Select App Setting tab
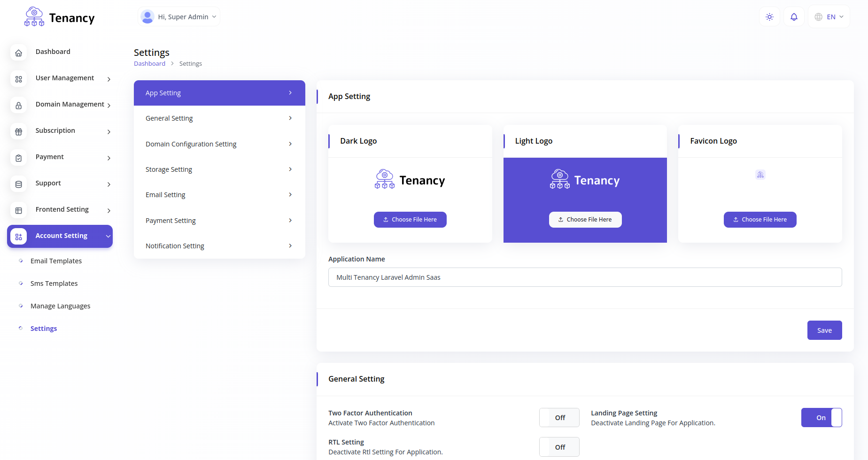 219,93
